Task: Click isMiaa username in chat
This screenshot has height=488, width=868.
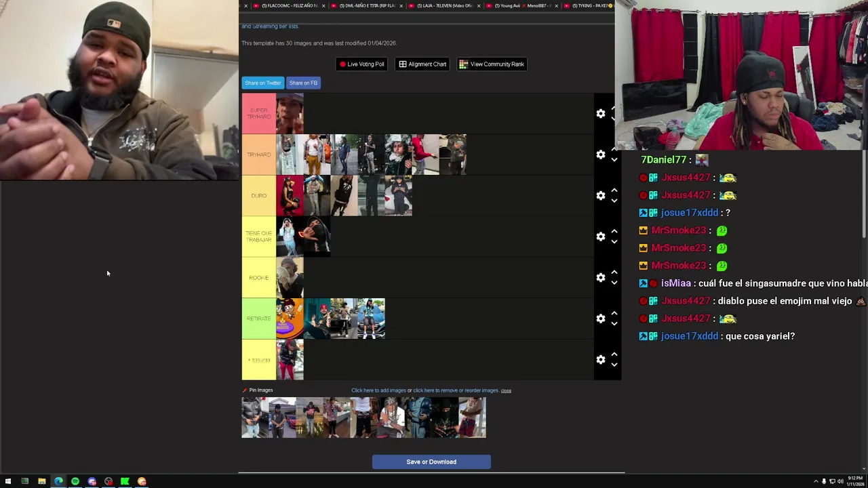Action: click(676, 283)
